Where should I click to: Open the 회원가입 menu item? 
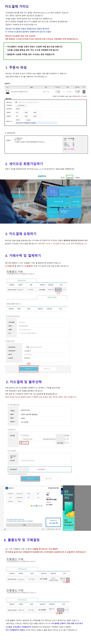point(69,177)
